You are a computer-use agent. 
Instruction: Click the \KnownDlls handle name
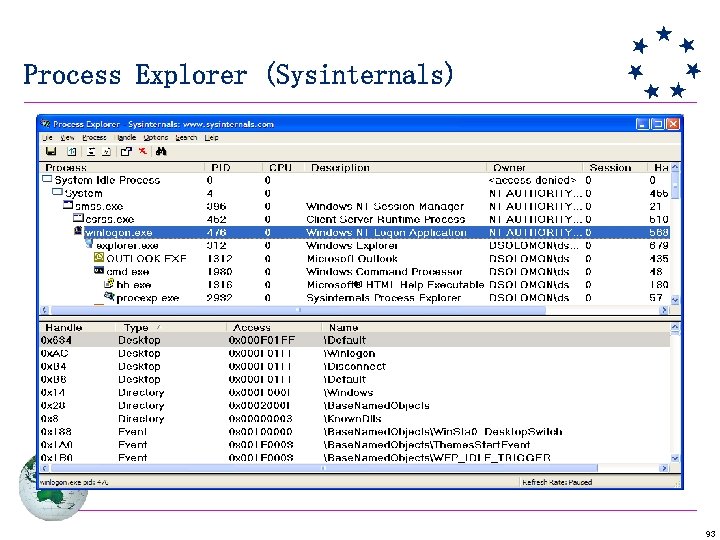click(353, 419)
